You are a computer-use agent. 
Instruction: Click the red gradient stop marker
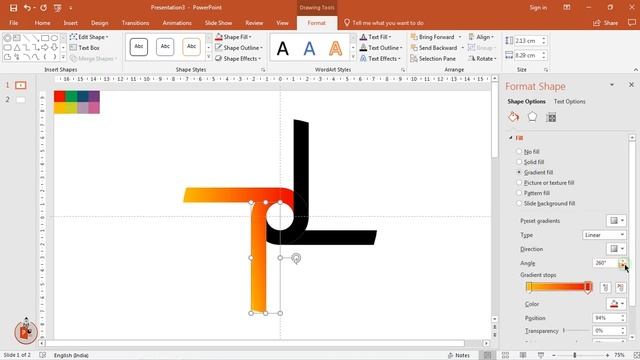point(588,287)
